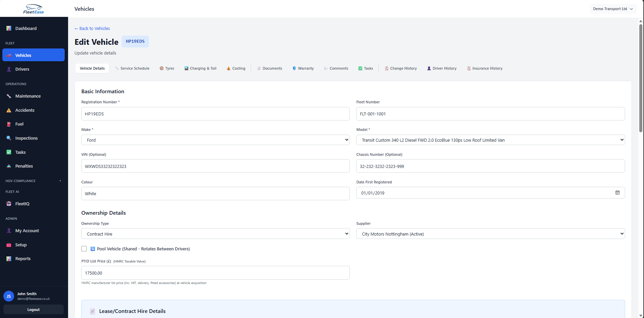Enable the Pool Vehicle checkbox
The width and height of the screenshot is (644, 318).
pyautogui.click(x=84, y=249)
